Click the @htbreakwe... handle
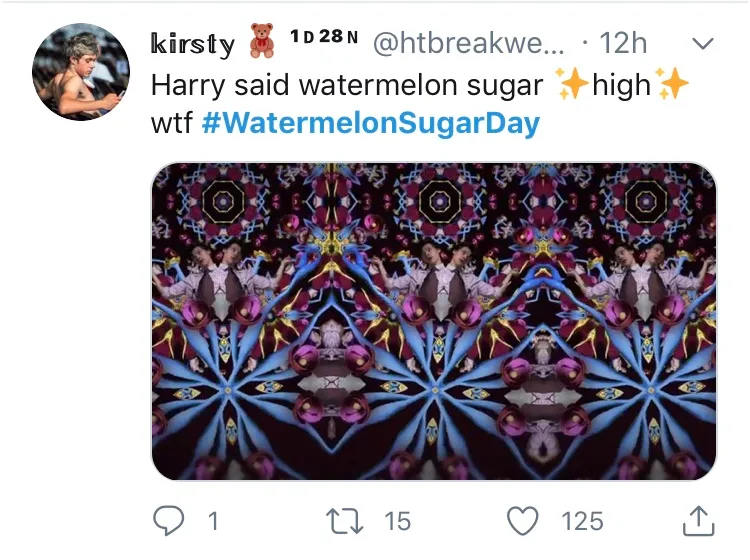This screenshot has height=560, width=750. [x=468, y=43]
